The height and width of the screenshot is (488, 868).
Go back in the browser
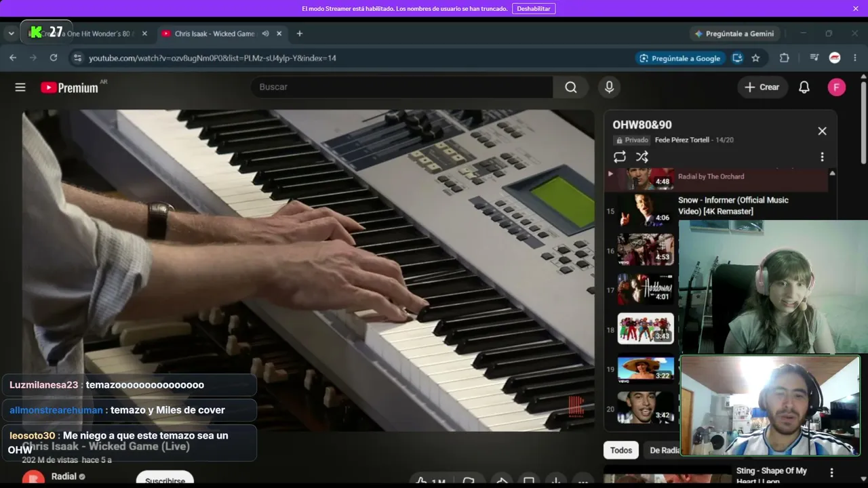pos(13,58)
